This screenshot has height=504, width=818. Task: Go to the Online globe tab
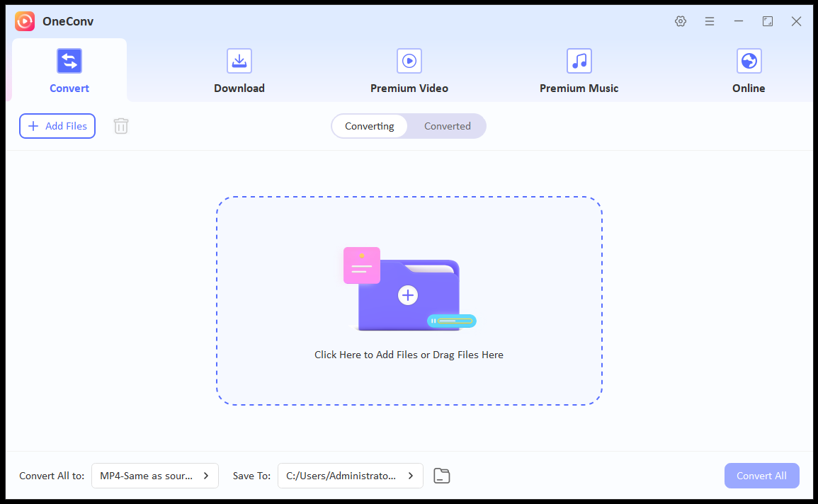click(749, 71)
